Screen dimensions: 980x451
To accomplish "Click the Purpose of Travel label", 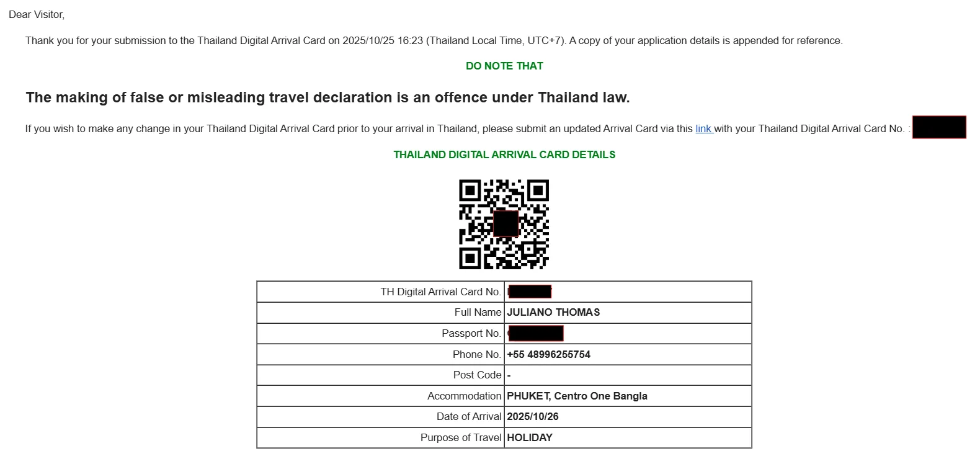I will (460, 437).
